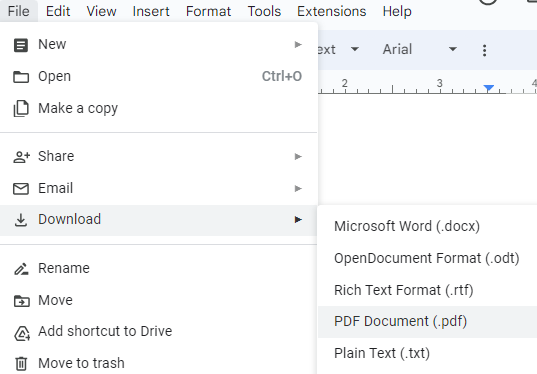Image resolution: width=537 pixels, height=374 pixels.
Task: Open the Edit menu
Action: (58, 11)
